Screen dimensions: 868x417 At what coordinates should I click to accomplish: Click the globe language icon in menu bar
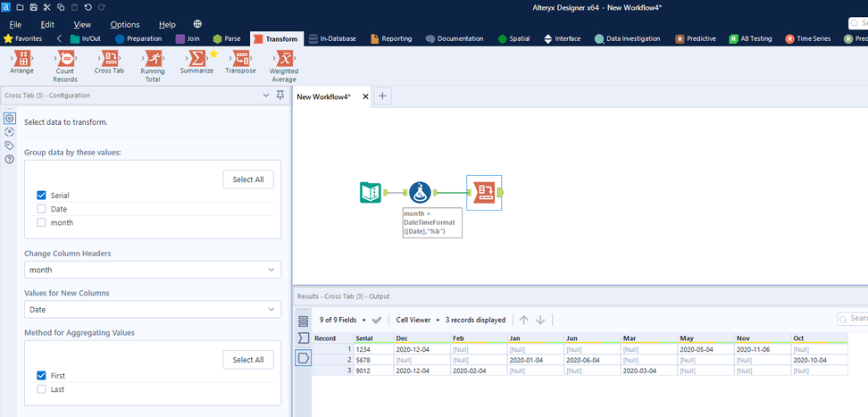pos(197,24)
